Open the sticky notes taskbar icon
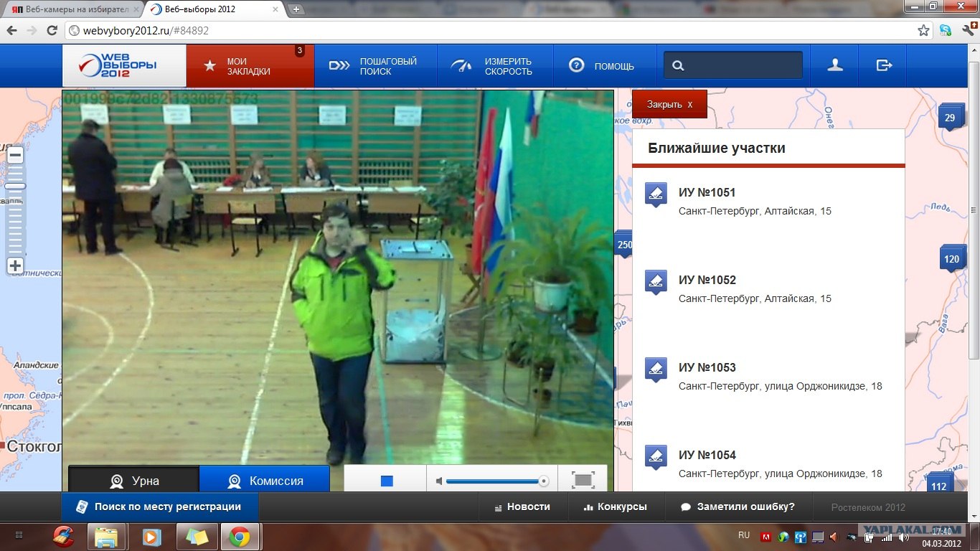The image size is (980, 551). click(x=196, y=537)
